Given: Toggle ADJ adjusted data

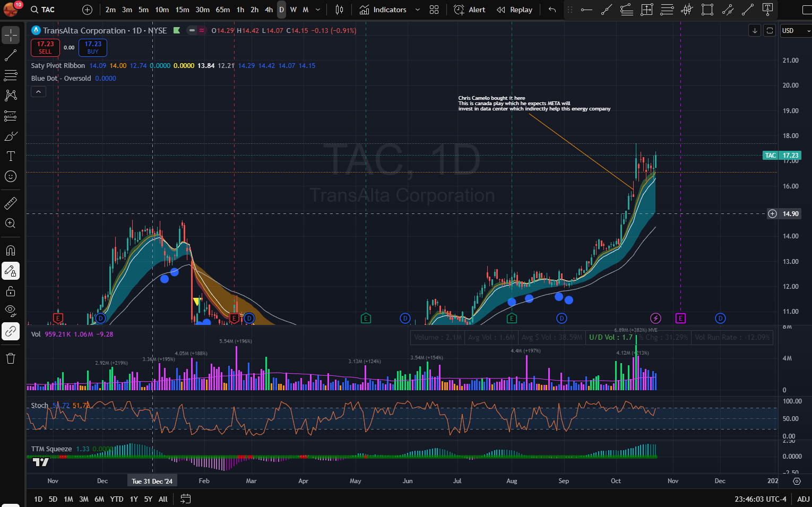Looking at the screenshot, I should [x=804, y=499].
